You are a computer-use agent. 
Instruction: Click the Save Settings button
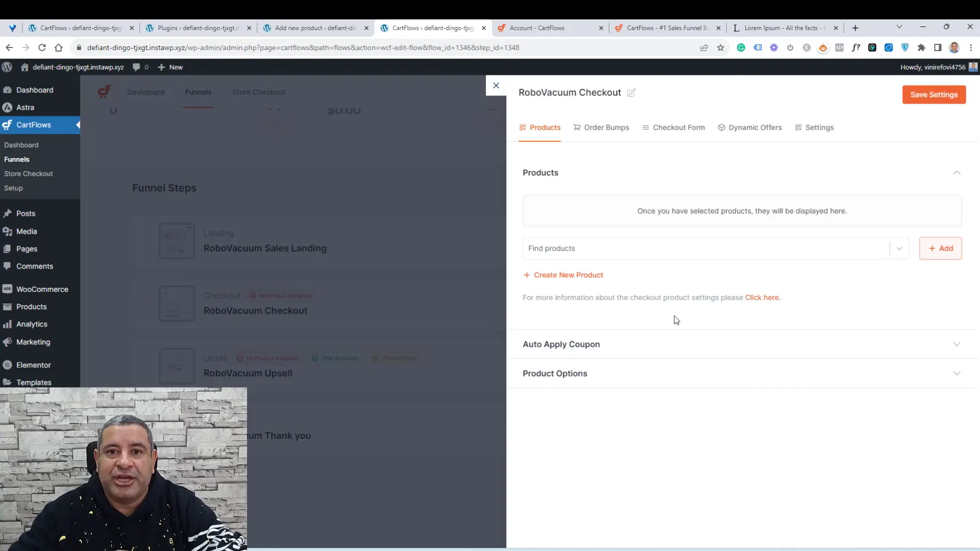[934, 94]
